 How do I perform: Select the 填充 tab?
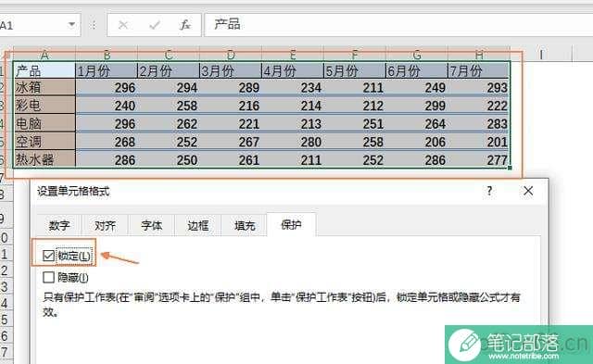point(245,226)
